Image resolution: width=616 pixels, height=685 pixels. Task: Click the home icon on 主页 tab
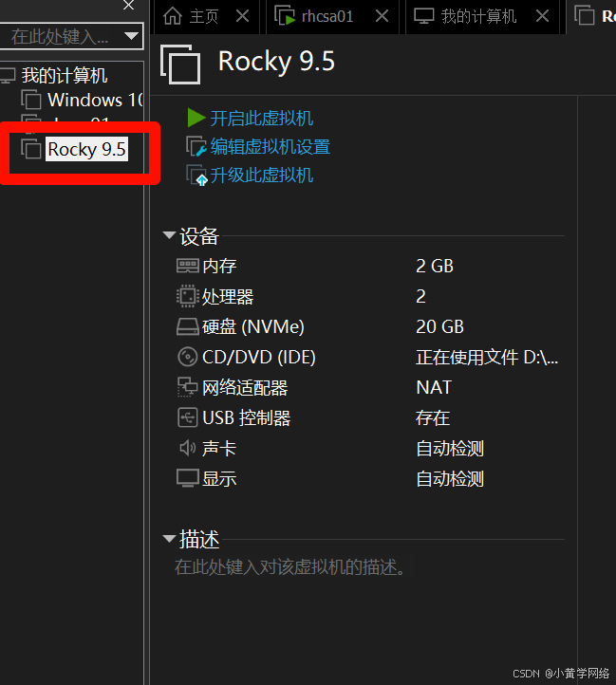172,16
